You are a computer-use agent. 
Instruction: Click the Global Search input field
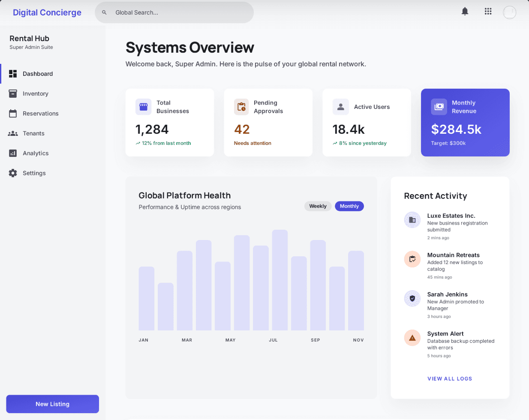[174, 12]
